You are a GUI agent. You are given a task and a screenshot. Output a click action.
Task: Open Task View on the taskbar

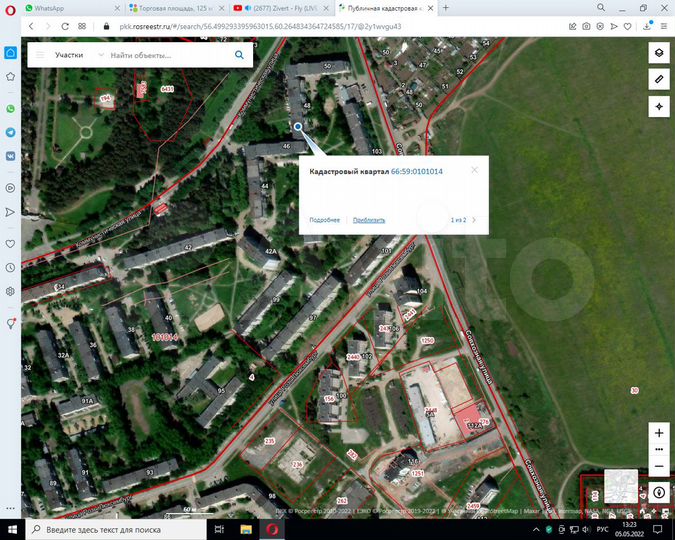(219, 529)
